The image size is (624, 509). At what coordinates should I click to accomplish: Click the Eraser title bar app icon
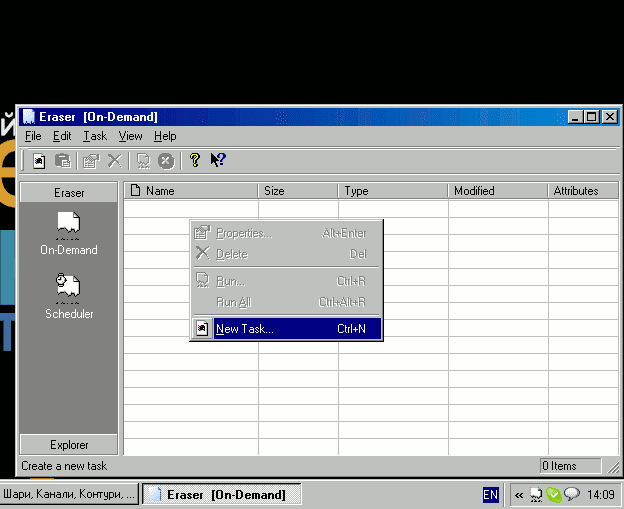click(x=29, y=117)
